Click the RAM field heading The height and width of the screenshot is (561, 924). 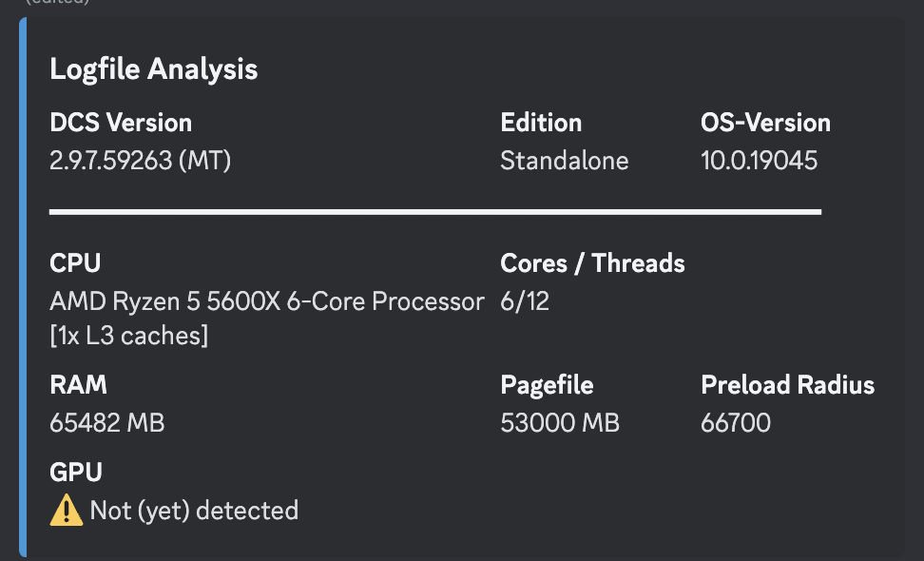[x=78, y=385]
